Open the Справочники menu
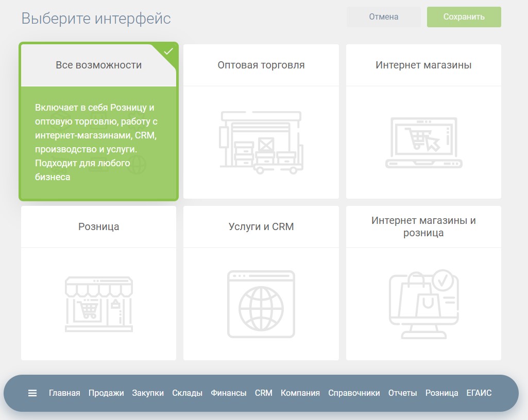The height and width of the screenshot is (420, 528). pos(354,393)
